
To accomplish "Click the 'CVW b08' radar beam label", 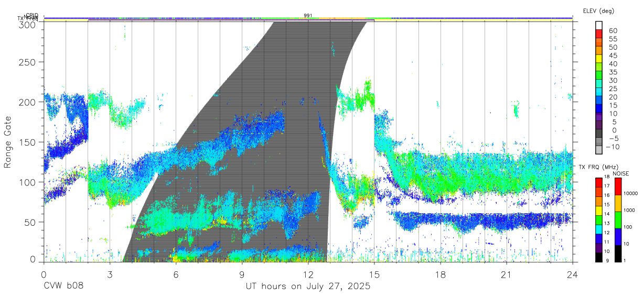I will tap(63, 287).
